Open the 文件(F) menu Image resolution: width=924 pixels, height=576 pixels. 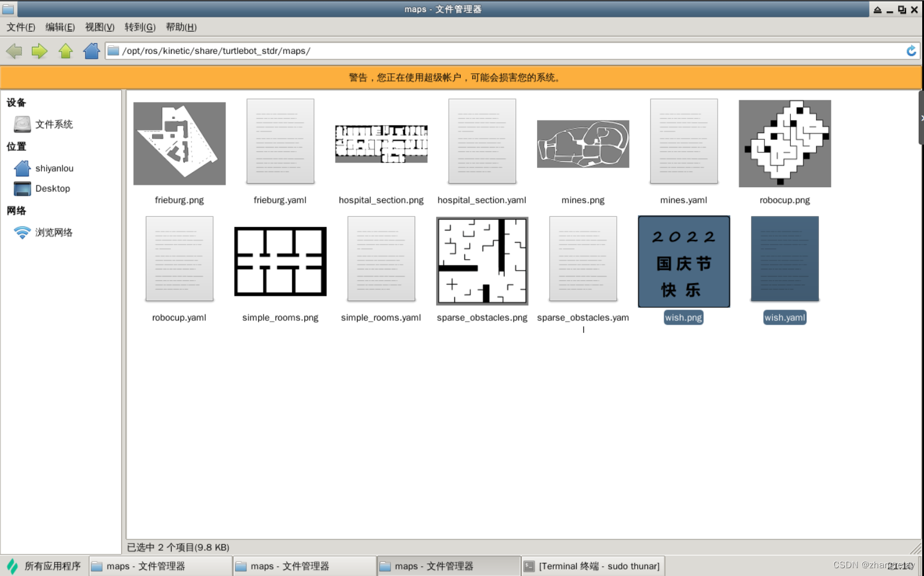coord(21,27)
